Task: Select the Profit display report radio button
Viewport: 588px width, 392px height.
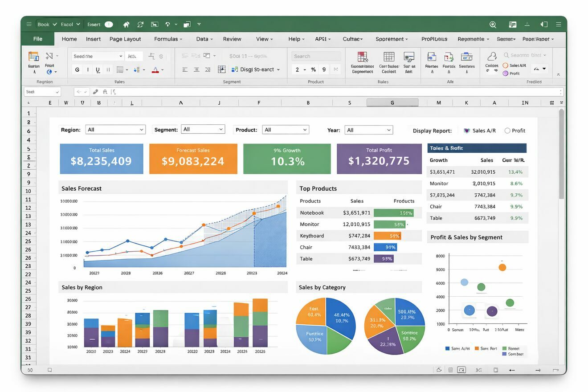Action: pos(507,131)
